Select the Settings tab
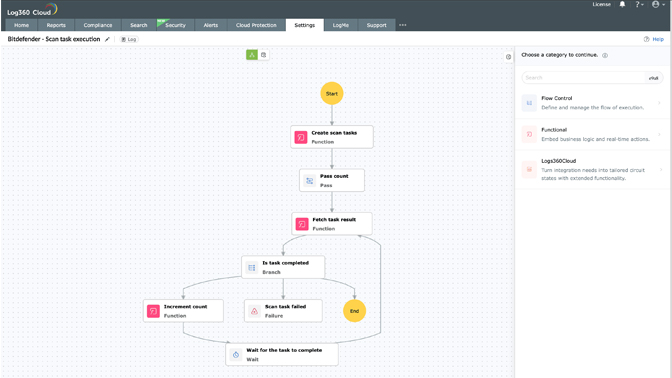The height and width of the screenshot is (378, 672). coord(305,25)
